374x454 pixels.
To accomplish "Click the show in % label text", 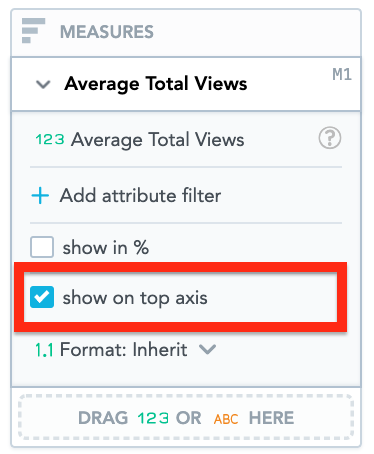I will (x=106, y=248).
